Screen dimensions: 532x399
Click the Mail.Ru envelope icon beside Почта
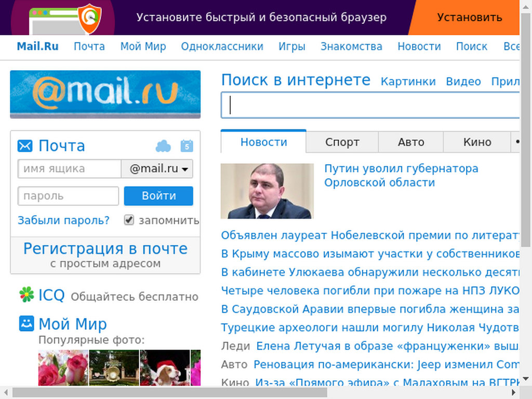[x=25, y=146]
